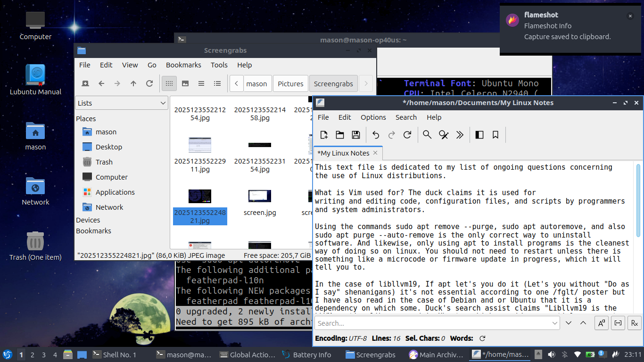Toggle Regular Expression search option
The width and height of the screenshot is (644, 362).
coord(635,323)
